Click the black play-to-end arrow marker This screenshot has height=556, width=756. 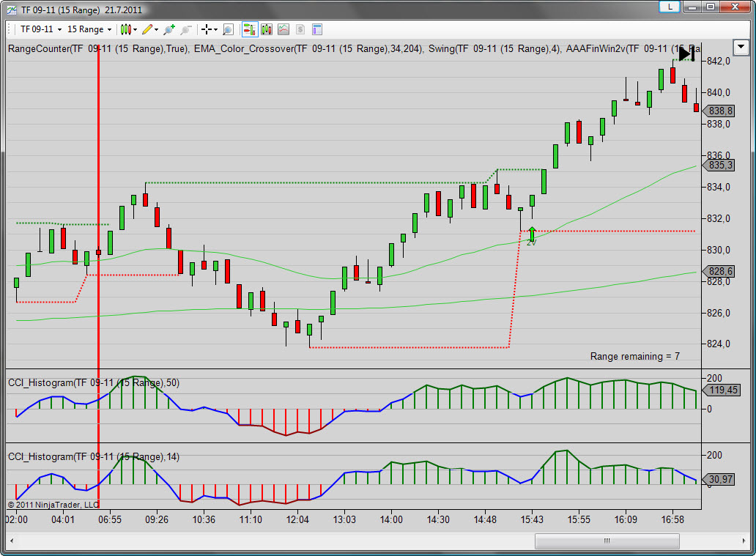pyautogui.click(x=687, y=54)
